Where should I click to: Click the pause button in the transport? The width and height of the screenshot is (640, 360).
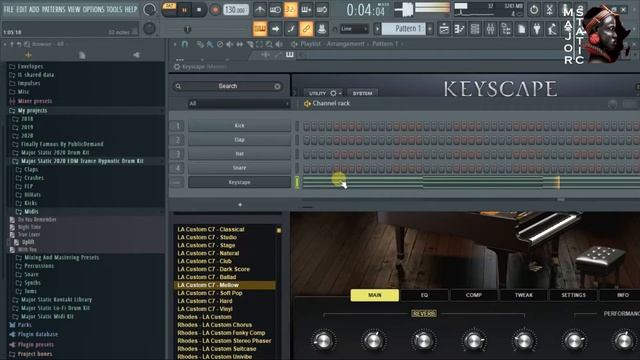coord(184,10)
